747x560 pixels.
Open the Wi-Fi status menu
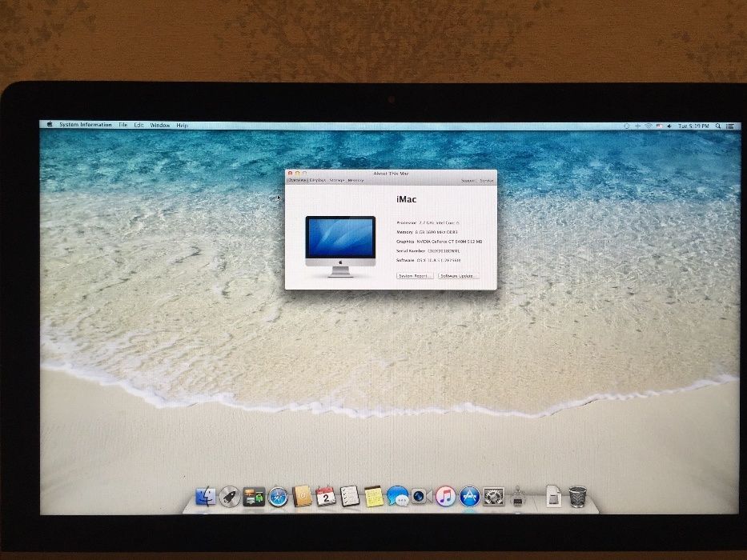click(x=649, y=126)
